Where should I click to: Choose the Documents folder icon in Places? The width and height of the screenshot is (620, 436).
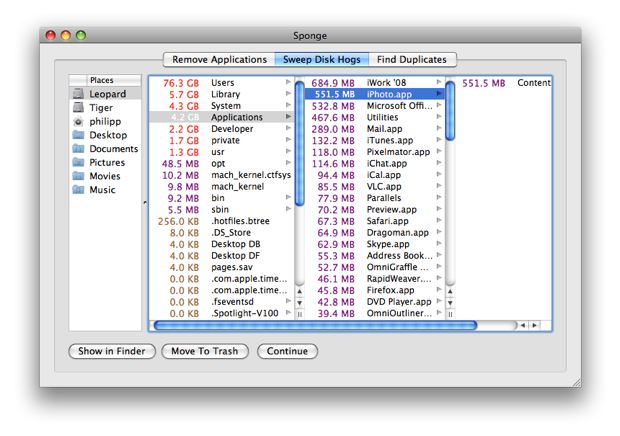click(x=78, y=149)
